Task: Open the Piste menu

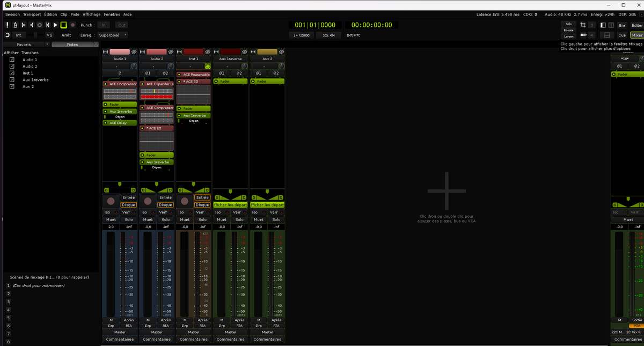Action: [75, 14]
